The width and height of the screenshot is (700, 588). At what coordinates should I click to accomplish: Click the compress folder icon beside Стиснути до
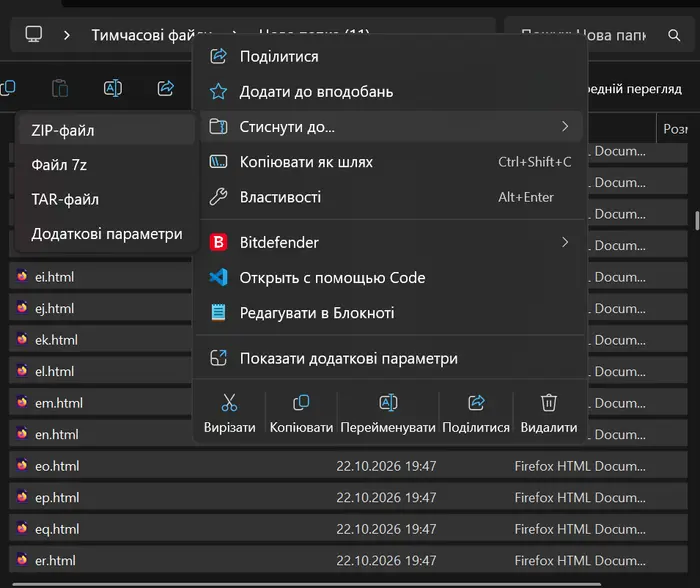218,127
